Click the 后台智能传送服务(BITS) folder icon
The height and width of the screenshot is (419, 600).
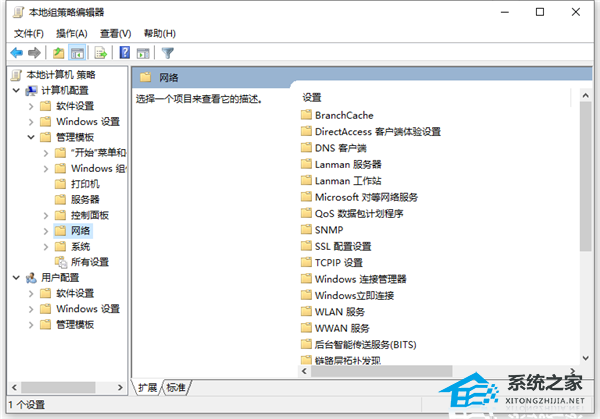point(306,344)
